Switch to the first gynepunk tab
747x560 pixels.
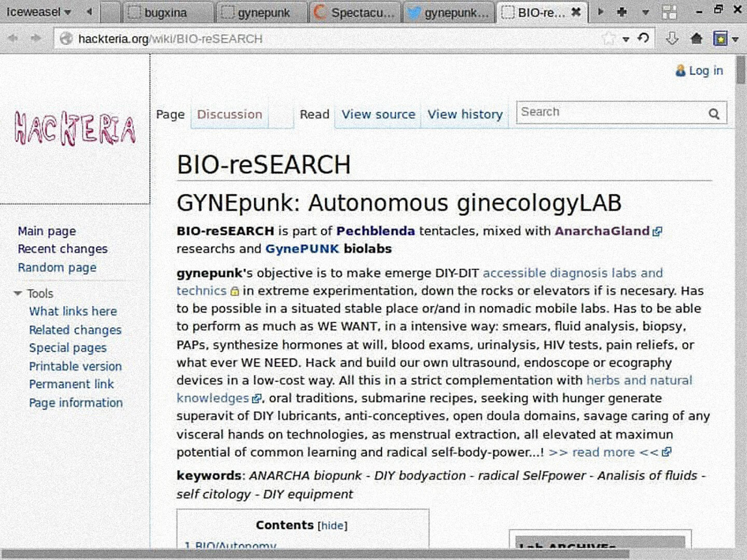click(x=261, y=12)
